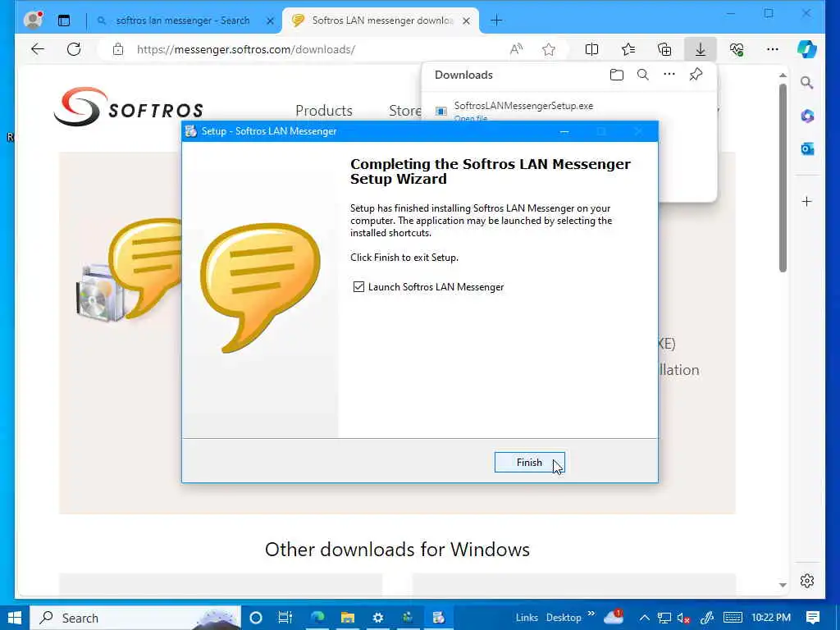Open Browser essentials heart icon

737,49
